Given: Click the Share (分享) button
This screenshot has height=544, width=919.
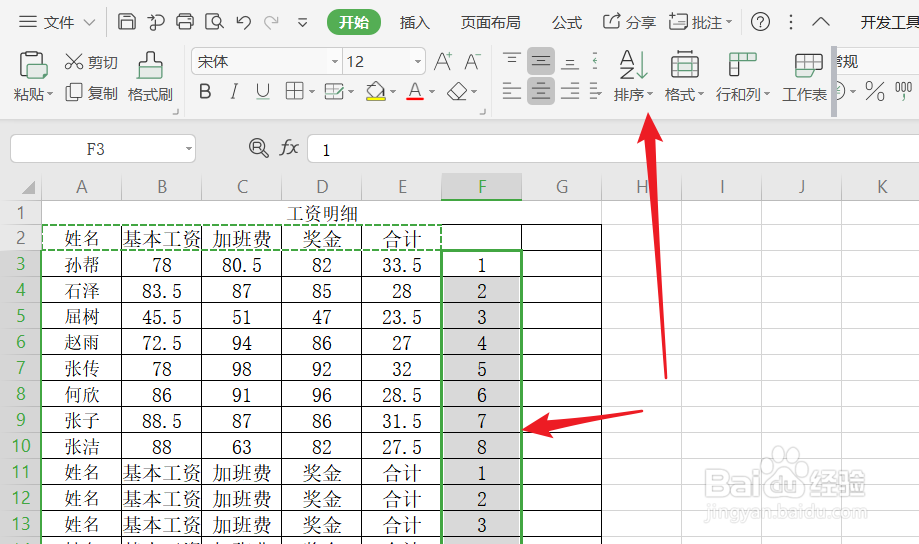Looking at the screenshot, I should [629, 22].
